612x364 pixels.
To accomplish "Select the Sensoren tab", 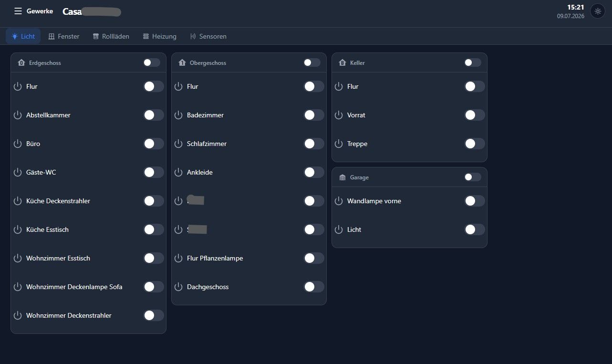I will pos(208,36).
